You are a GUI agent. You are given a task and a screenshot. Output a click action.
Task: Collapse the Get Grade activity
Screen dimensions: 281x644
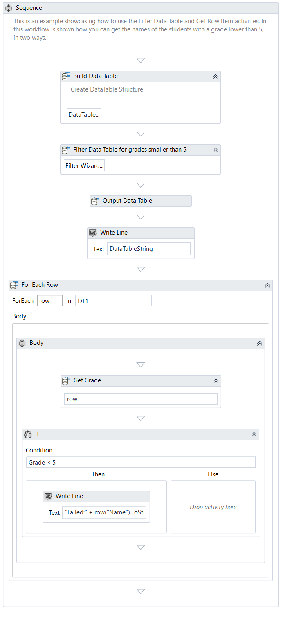pos(216,381)
